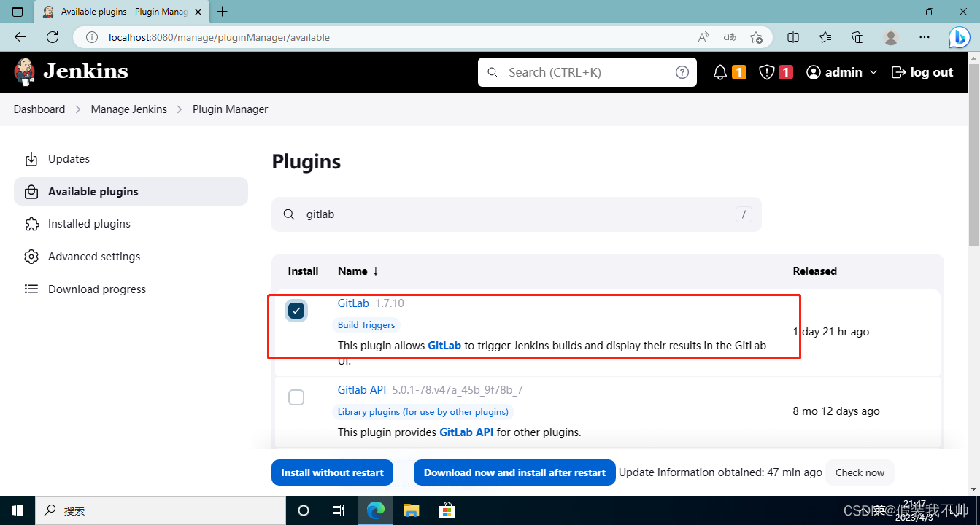
Task: Click the log out link
Action: (x=922, y=72)
